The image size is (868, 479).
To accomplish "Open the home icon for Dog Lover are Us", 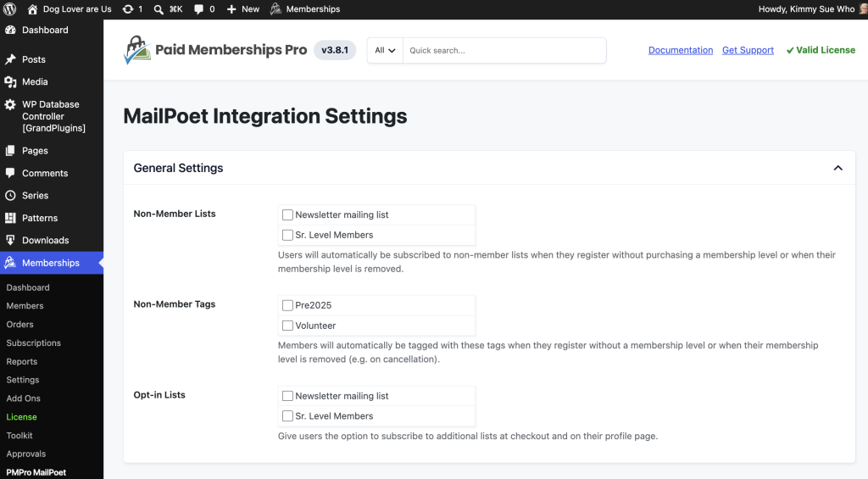I will coord(33,8).
